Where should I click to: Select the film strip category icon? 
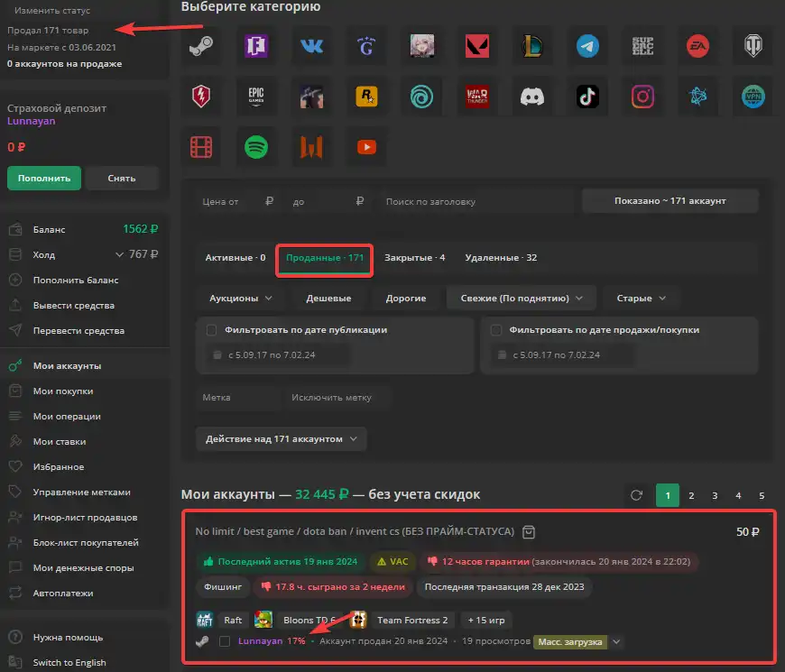[201, 147]
